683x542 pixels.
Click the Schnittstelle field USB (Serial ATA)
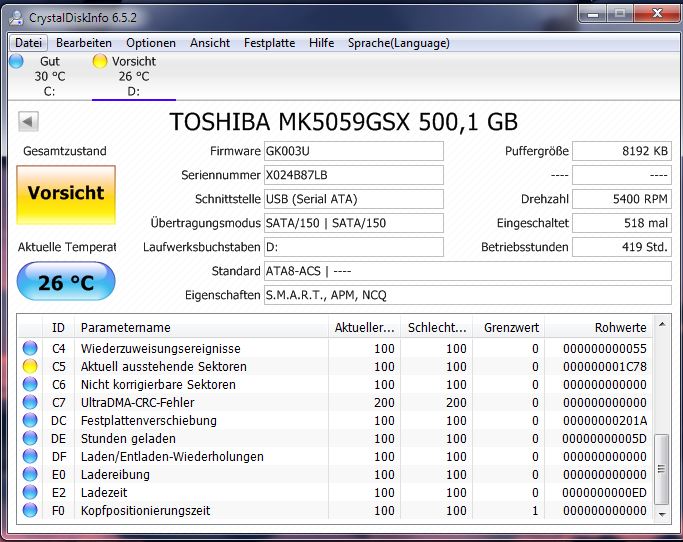click(354, 199)
